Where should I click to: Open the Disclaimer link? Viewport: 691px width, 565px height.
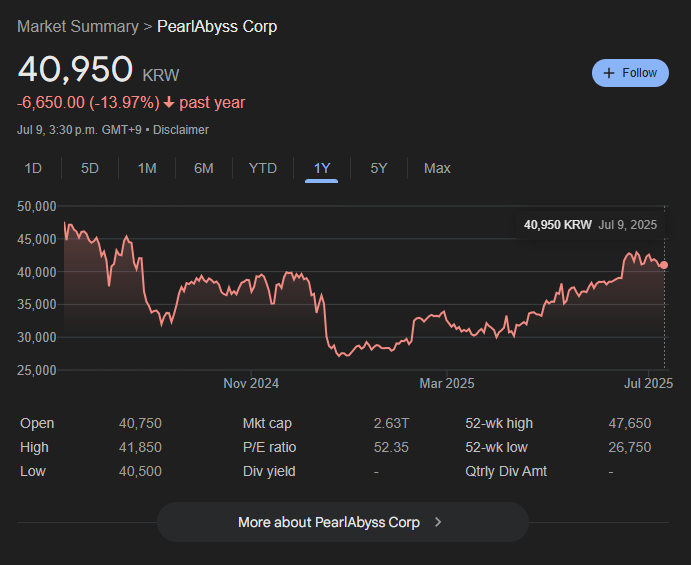181,130
